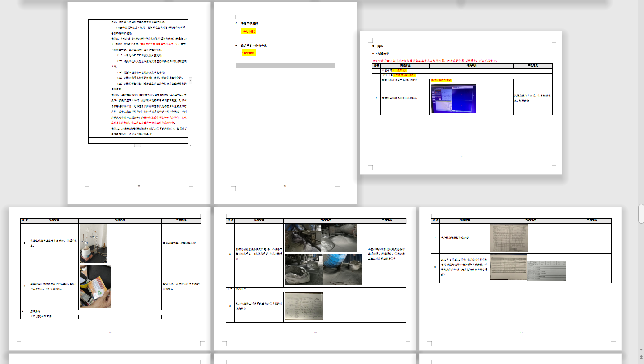This screenshot has width=644, height=364.
Task: Click the gray shaded bar on page 78
Action: point(285,66)
